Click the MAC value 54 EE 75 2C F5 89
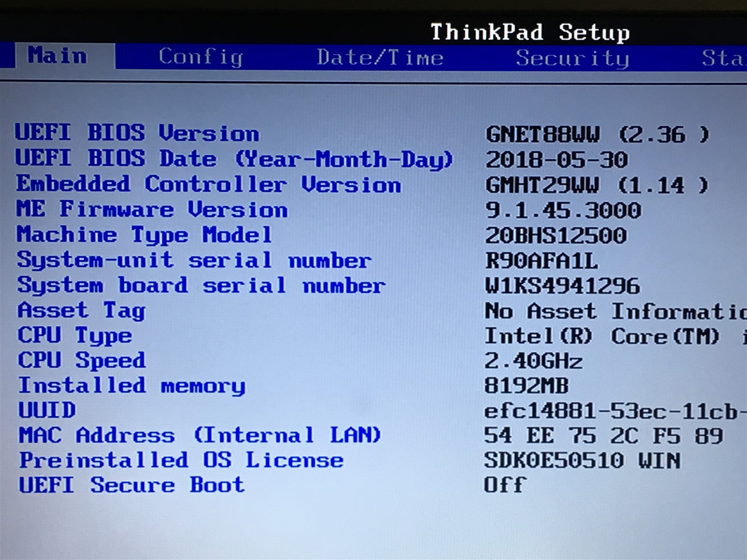The width and height of the screenshot is (747, 560). 604,436
